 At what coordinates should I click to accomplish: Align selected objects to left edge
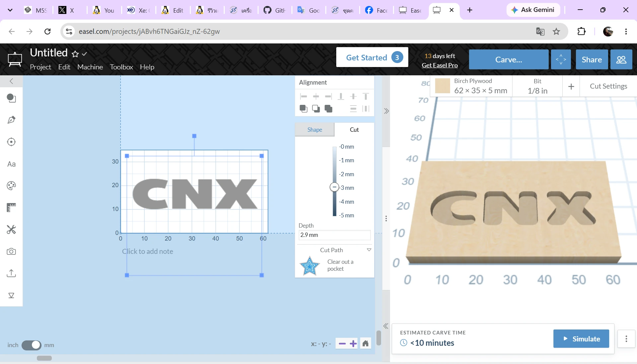pos(303,97)
